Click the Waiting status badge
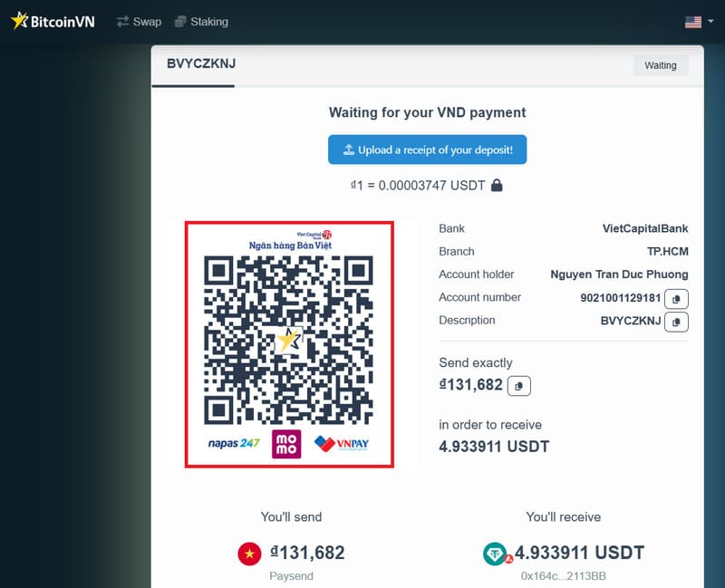This screenshot has height=588, width=725. tap(661, 65)
